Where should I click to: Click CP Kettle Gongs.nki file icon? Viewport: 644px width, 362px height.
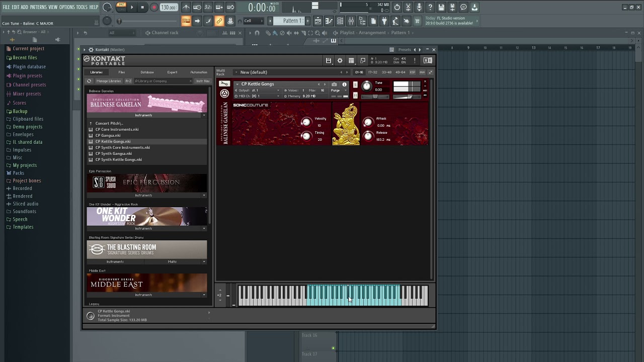[91, 141]
